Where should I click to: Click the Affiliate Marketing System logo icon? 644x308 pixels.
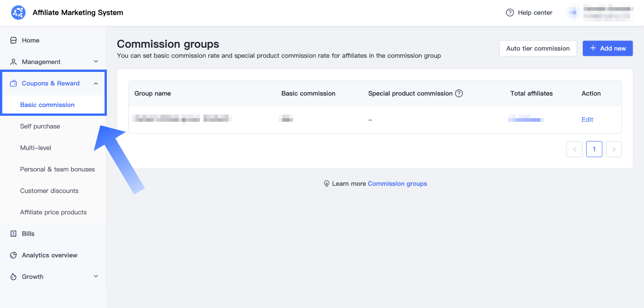18,12
